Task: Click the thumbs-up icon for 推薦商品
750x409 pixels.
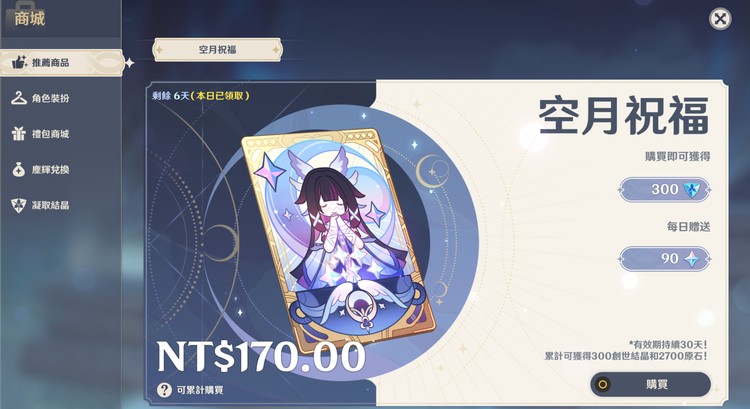Action: [19, 62]
